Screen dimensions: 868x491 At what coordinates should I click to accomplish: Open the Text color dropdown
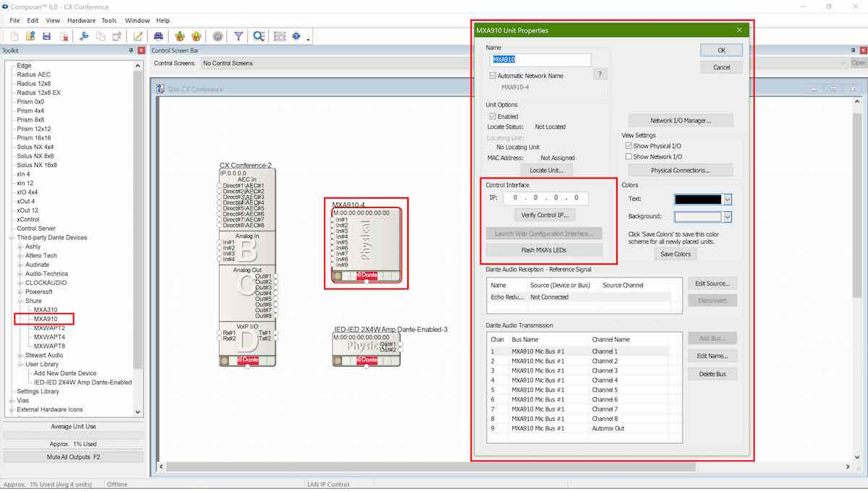tap(728, 200)
